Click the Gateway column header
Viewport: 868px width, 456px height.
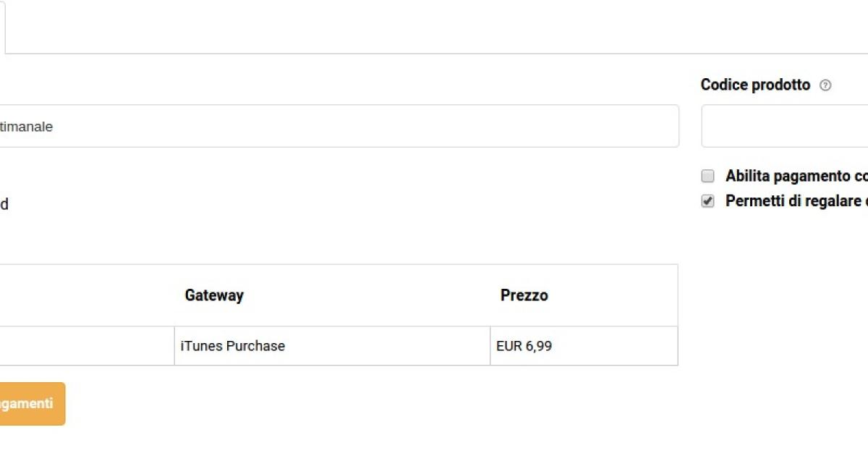[x=214, y=295]
